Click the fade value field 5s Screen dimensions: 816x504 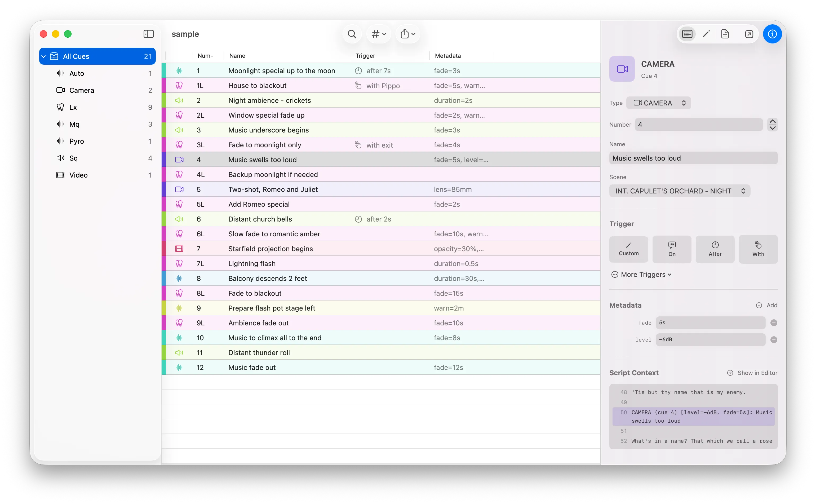click(710, 323)
